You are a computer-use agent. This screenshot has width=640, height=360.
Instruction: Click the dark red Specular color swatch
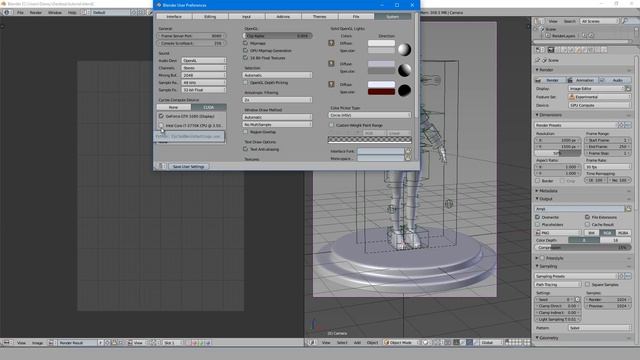[x=381, y=92]
